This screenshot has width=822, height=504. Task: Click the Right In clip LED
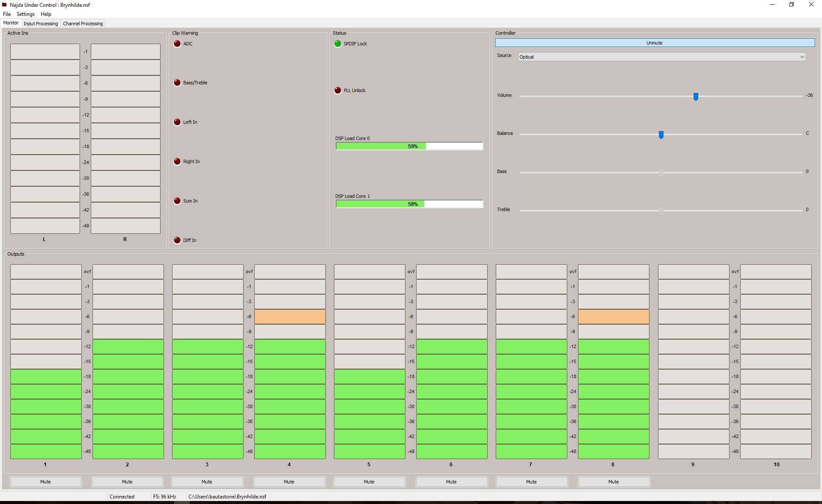(x=177, y=161)
